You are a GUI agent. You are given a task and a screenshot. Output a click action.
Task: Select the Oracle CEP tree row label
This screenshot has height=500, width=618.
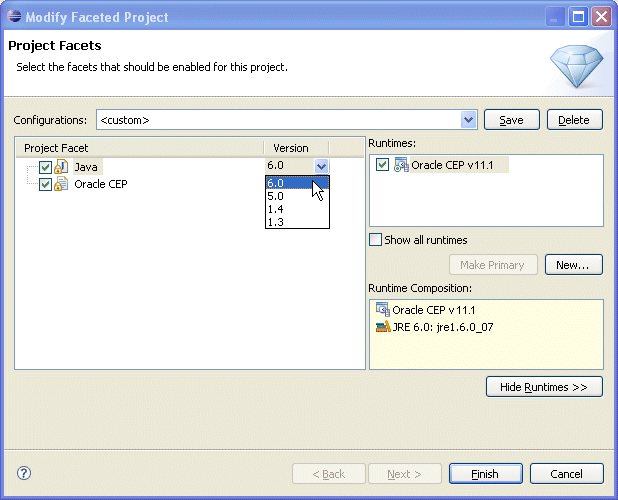tap(101, 184)
